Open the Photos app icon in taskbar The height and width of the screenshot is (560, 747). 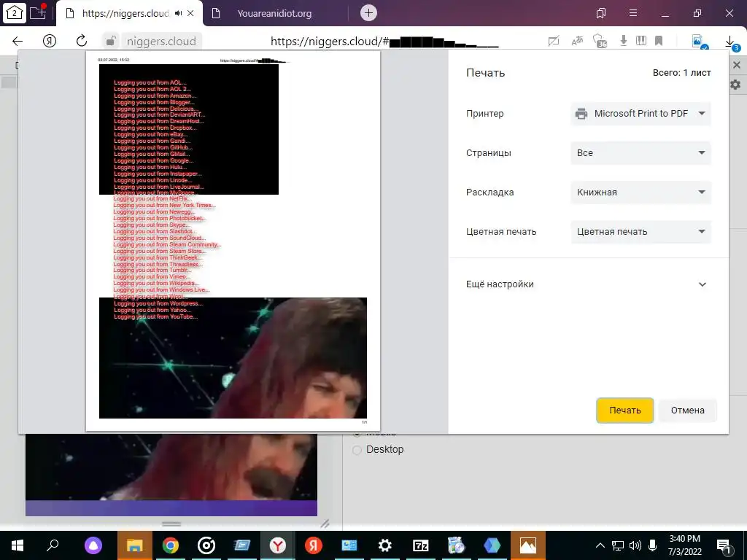528,545
